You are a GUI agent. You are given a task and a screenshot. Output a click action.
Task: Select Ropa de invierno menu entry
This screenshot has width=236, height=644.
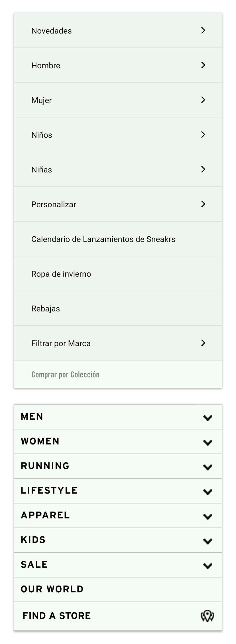coord(61,274)
